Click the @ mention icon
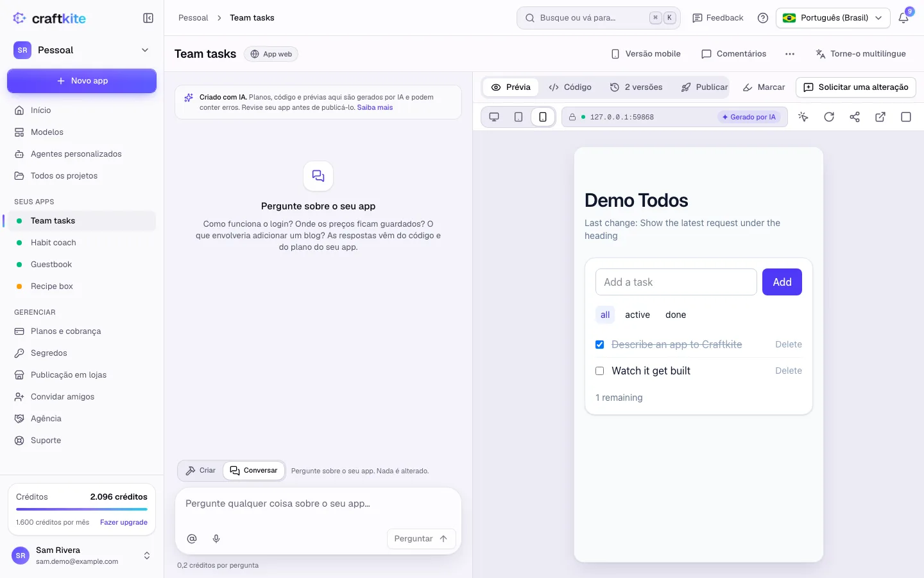This screenshot has width=924, height=578. (x=192, y=539)
